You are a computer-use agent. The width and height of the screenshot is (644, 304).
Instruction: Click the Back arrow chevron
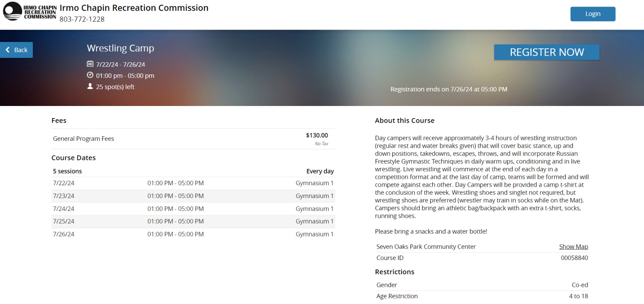point(8,50)
